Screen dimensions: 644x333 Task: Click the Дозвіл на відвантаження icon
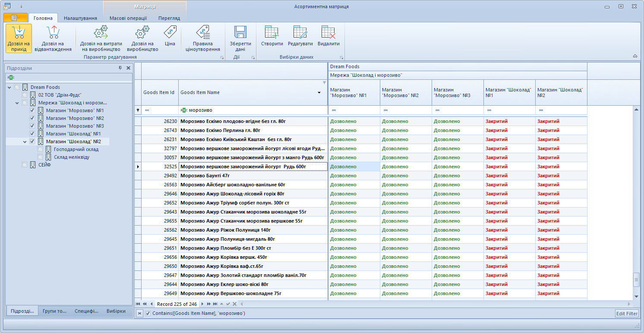pyautogui.click(x=53, y=33)
